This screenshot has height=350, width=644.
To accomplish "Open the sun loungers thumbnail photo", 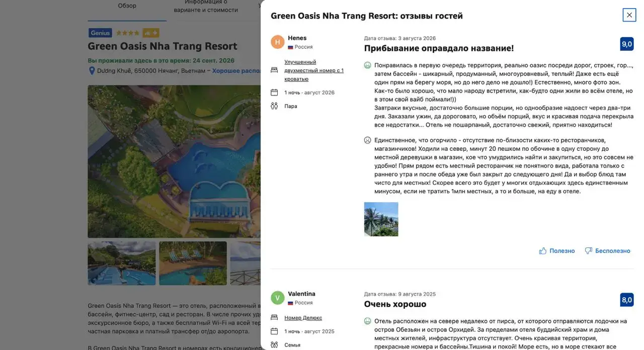I will (193, 264).
